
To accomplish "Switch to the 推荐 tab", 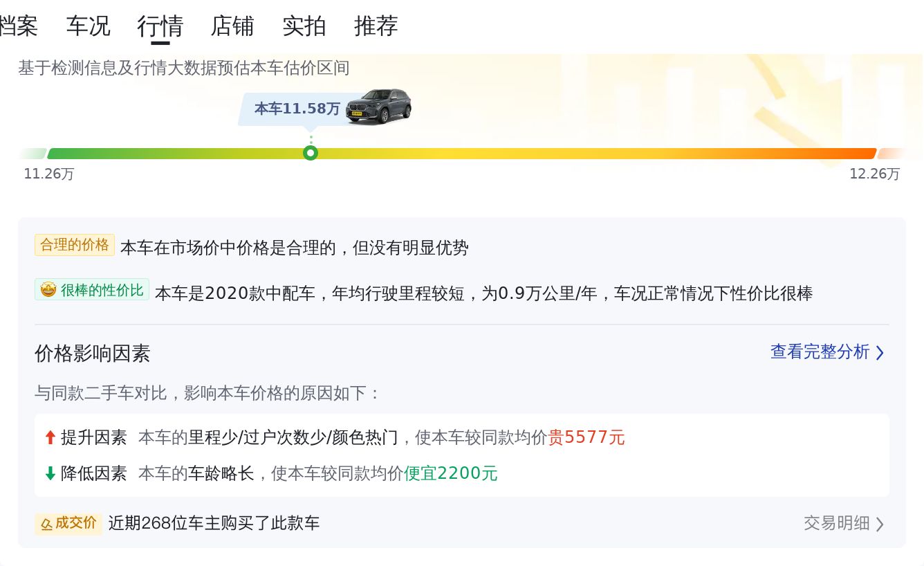I will [x=376, y=26].
